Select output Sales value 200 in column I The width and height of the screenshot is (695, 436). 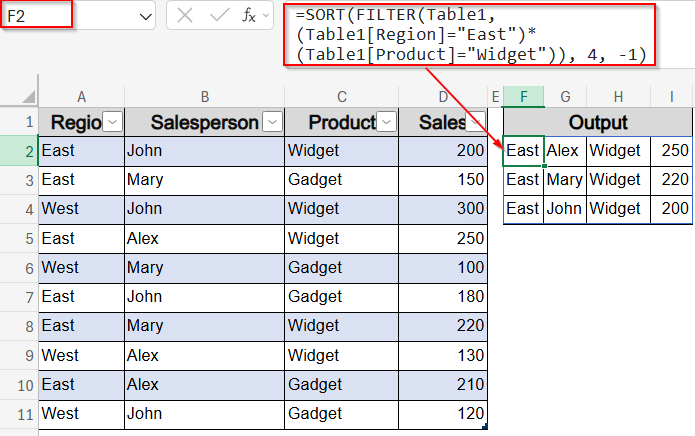672,209
